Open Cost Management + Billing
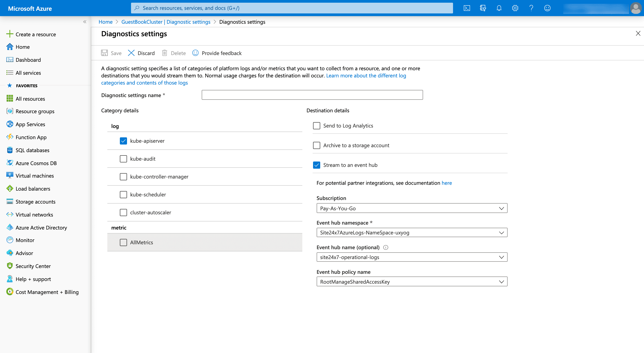This screenshot has width=644, height=353. click(x=47, y=292)
